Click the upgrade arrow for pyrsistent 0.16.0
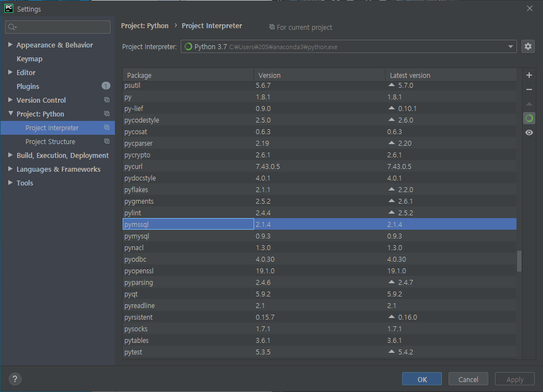This screenshot has height=392, width=543. click(392, 316)
